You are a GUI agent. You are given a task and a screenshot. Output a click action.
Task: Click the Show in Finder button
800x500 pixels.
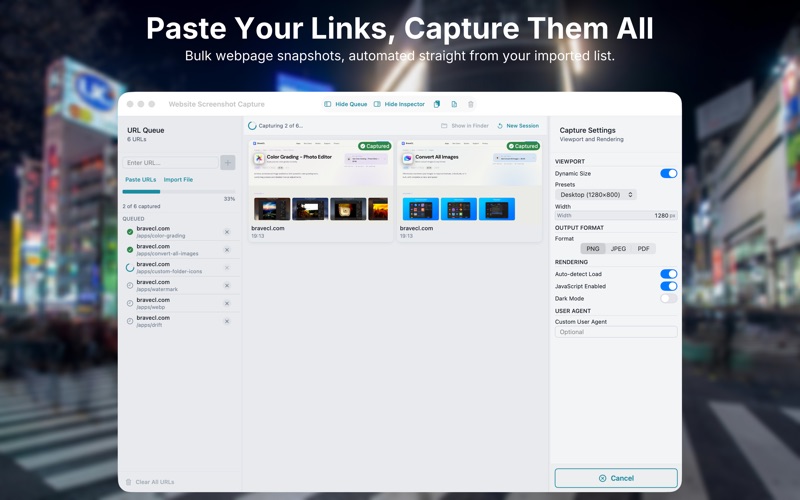coord(465,126)
